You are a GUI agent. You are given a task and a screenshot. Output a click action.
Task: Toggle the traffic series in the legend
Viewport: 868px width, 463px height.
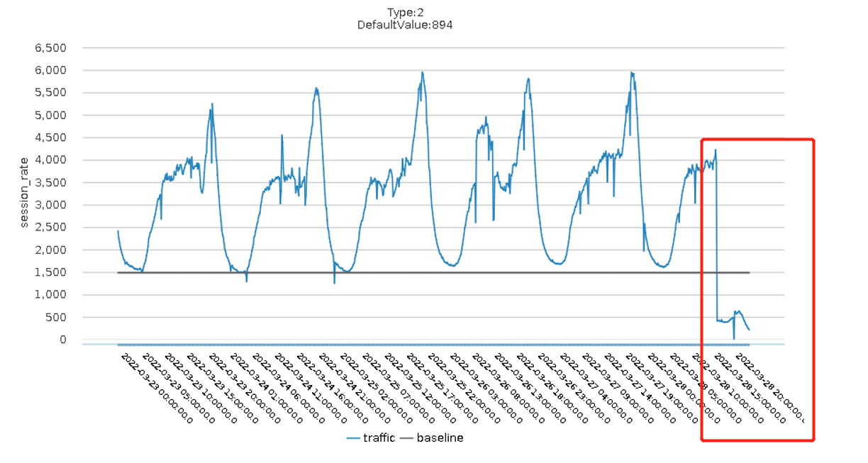[x=379, y=438]
